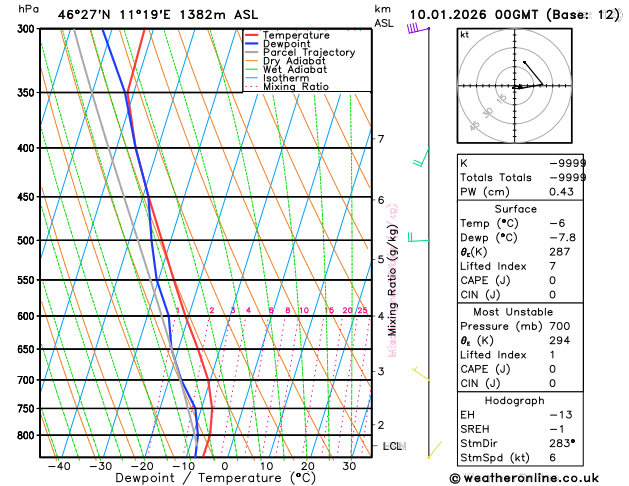
Task: Click the 650 hPa pressure label
Action: [x=28, y=349]
